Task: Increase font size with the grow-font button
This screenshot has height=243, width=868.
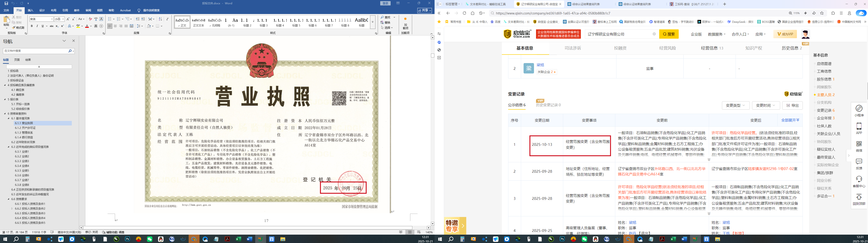Action: 68,19
